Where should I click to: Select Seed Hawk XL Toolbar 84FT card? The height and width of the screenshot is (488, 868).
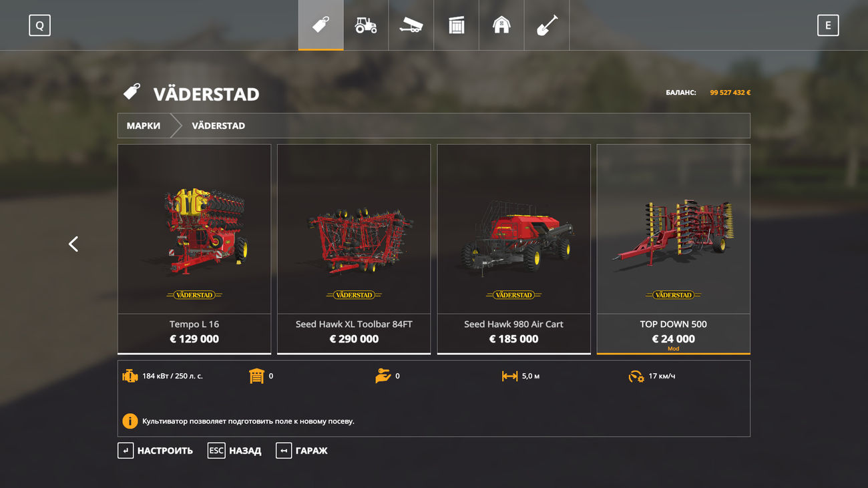tap(354, 249)
